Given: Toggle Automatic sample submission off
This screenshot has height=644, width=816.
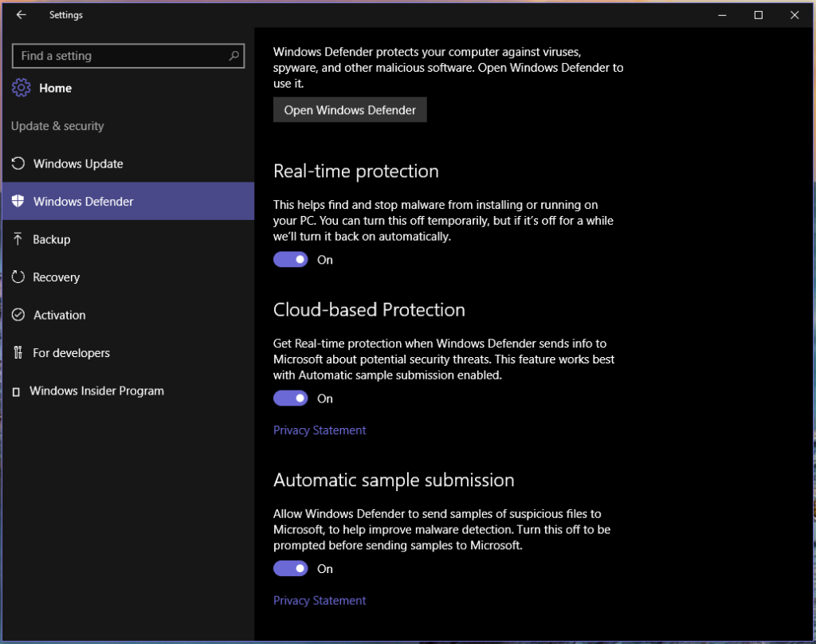Looking at the screenshot, I should [291, 569].
